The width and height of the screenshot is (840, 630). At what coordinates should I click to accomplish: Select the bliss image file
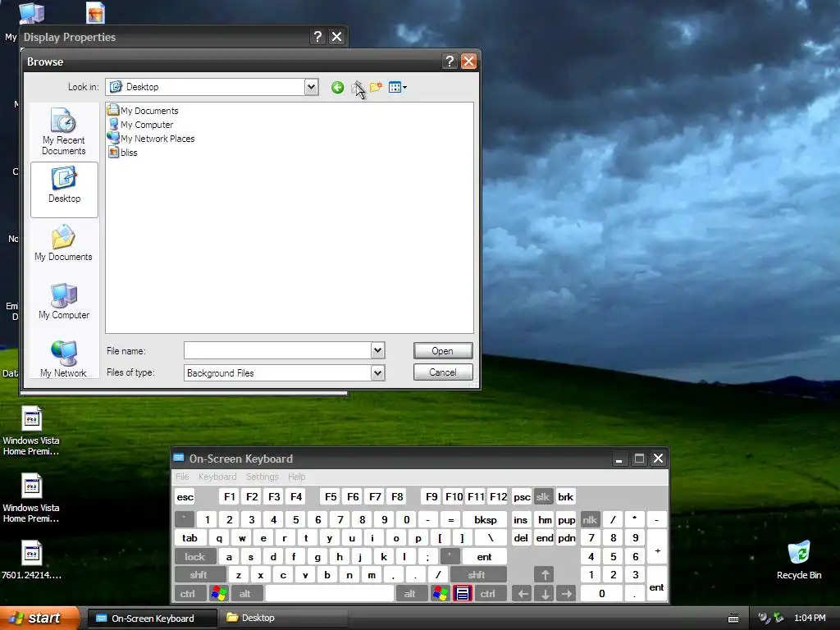[x=123, y=152]
